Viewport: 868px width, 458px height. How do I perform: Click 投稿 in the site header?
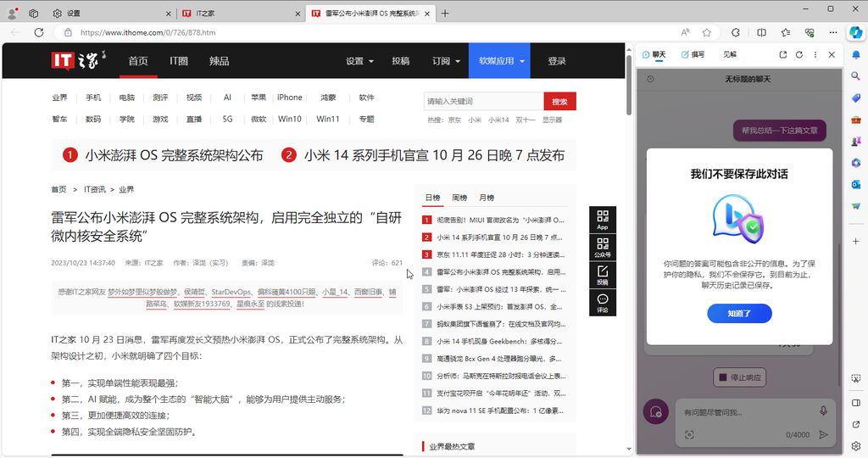click(x=401, y=61)
